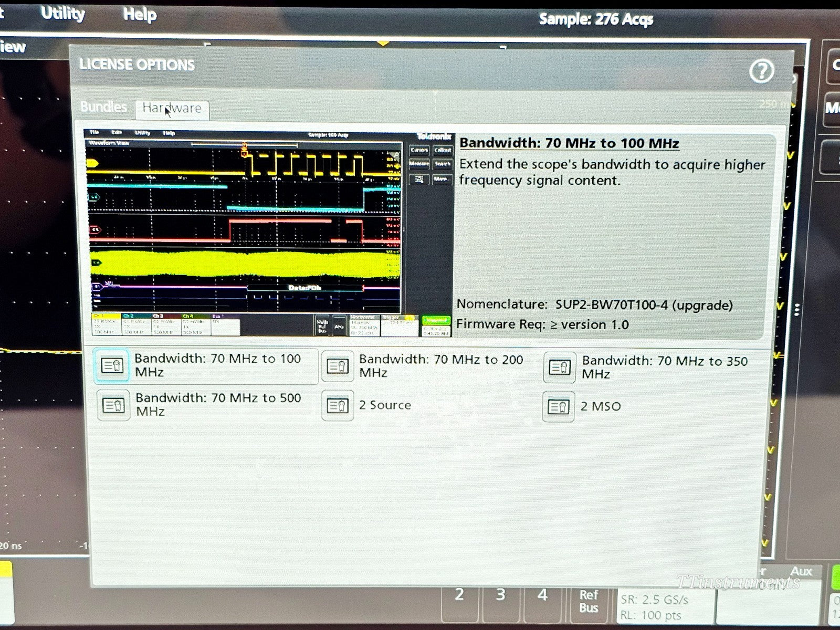Viewport: 840px width, 630px height.
Task: Select the 70 MHz to 100 MHz bandwidth license icon
Action: pos(112,365)
